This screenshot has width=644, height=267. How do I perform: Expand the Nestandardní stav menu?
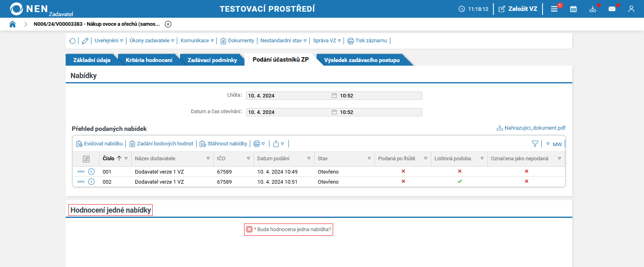[x=284, y=41]
